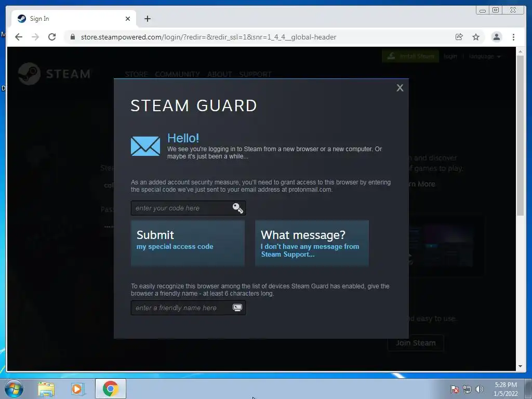
Task: Click the 'enter your code here' field
Action: 188,208
